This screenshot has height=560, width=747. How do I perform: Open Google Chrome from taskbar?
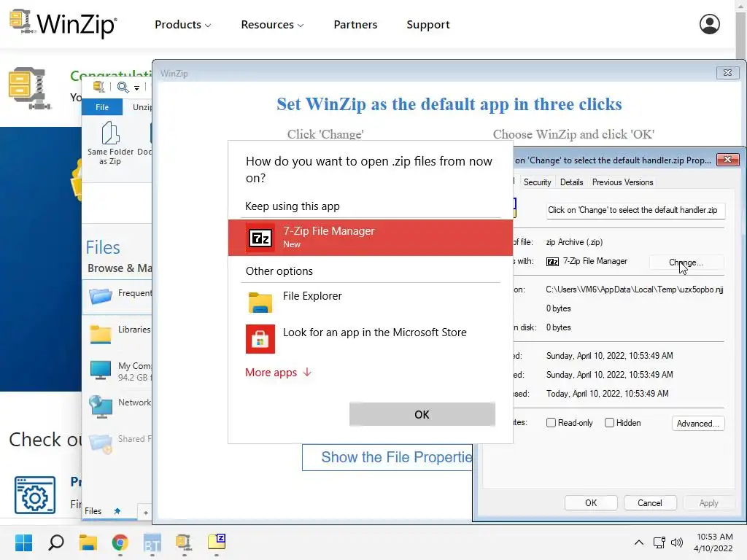click(x=120, y=542)
